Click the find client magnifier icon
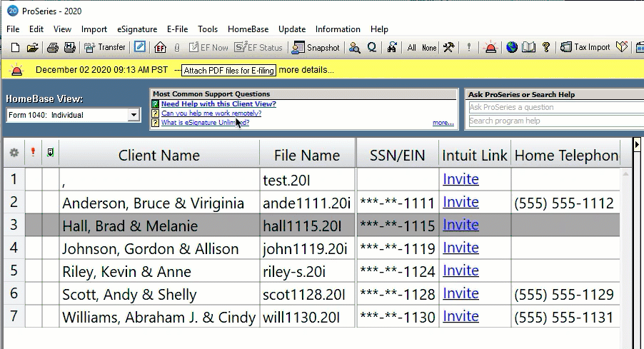 click(x=354, y=48)
